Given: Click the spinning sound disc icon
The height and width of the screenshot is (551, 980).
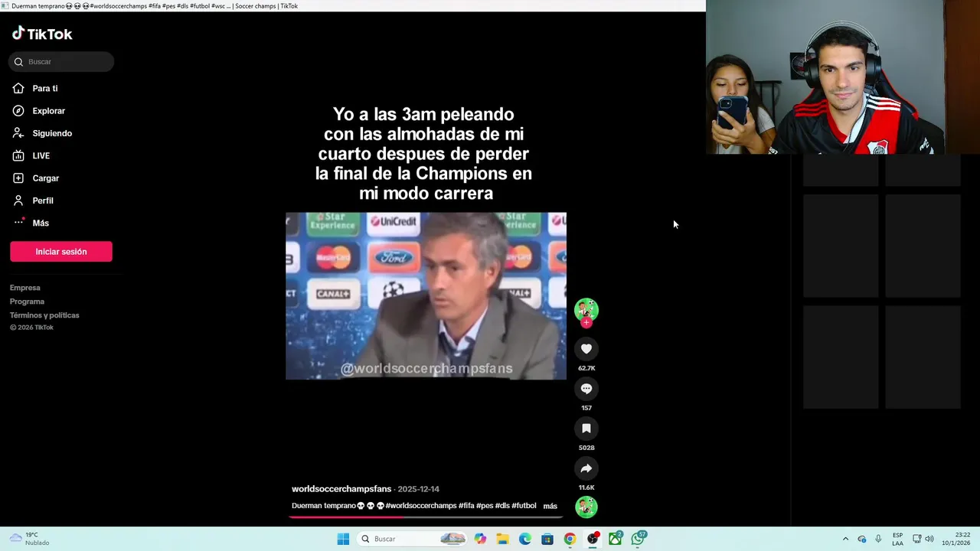Looking at the screenshot, I should (586, 507).
